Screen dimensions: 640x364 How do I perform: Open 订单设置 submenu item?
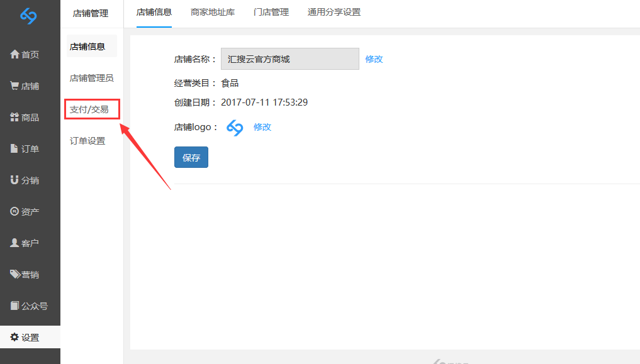87,141
